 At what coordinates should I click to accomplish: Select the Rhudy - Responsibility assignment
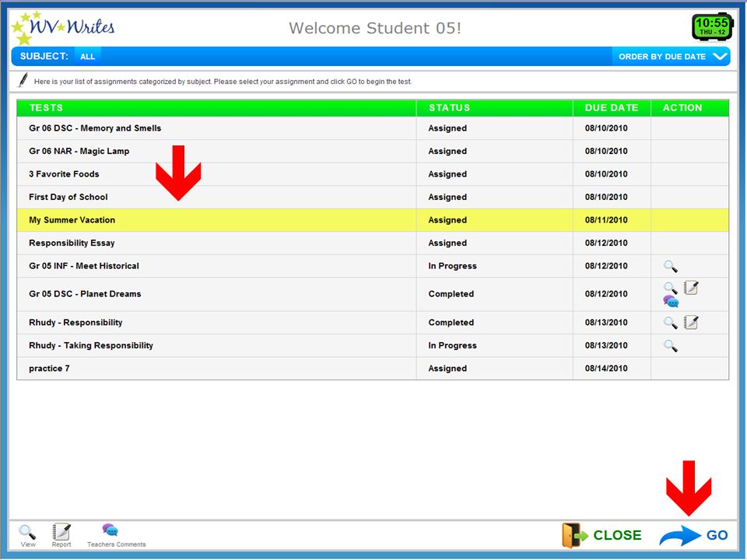373,322
